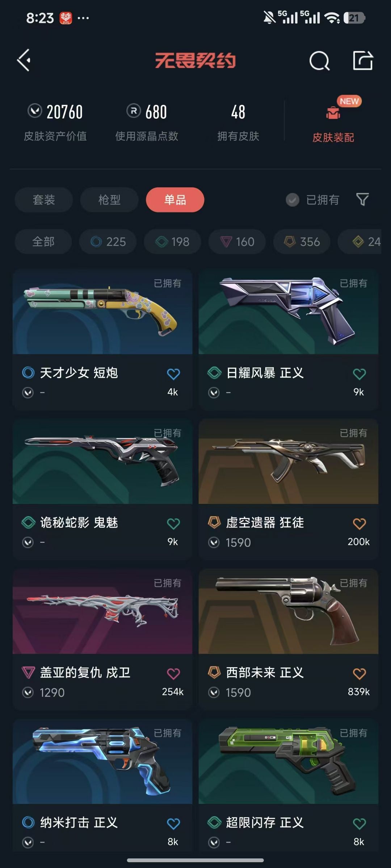Toggle the 已拥有 owned filter checkbox
Image resolution: width=391 pixels, height=868 pixels.
(x=293, y=200)
